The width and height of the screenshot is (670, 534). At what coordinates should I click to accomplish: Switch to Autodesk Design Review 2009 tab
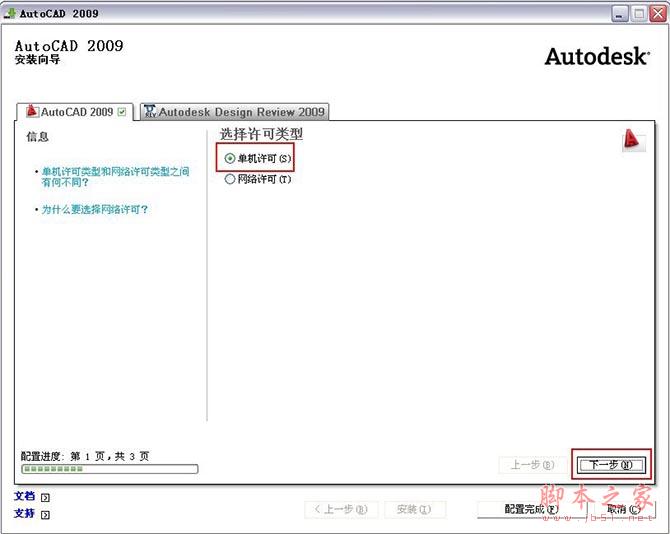(x=235, y=112)
